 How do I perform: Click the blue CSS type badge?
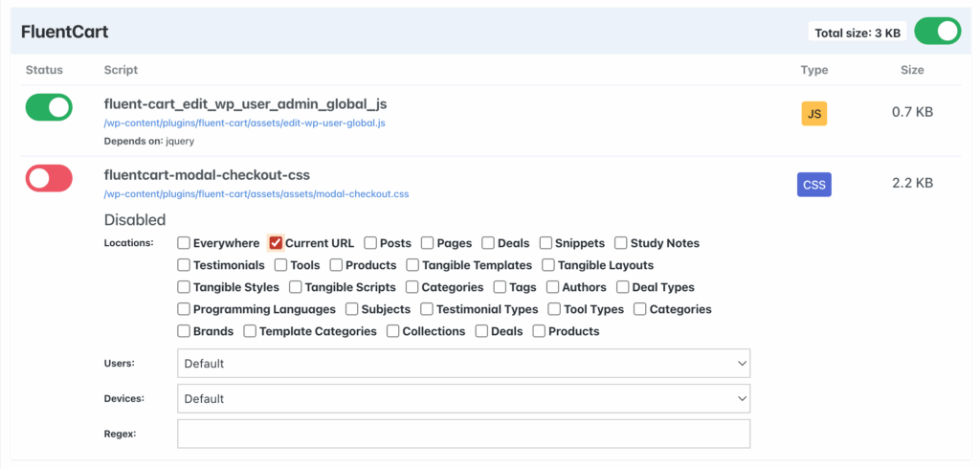tap(813, 184)
